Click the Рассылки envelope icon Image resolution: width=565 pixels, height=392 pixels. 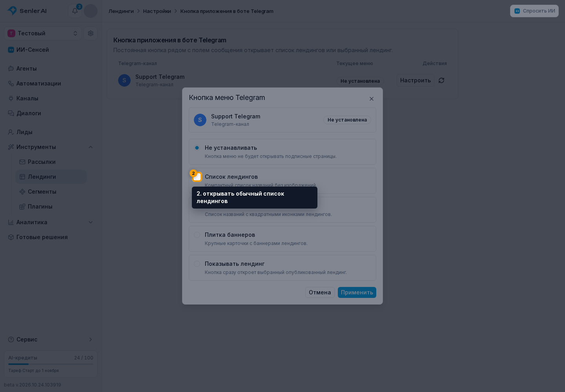[x=22, y=162]
